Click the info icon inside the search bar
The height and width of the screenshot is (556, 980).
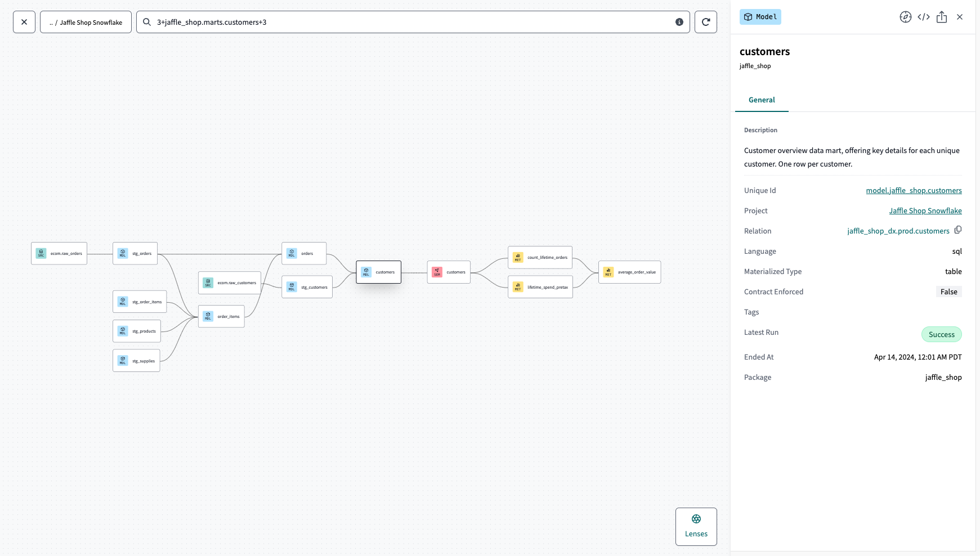[x=679, y=22]
